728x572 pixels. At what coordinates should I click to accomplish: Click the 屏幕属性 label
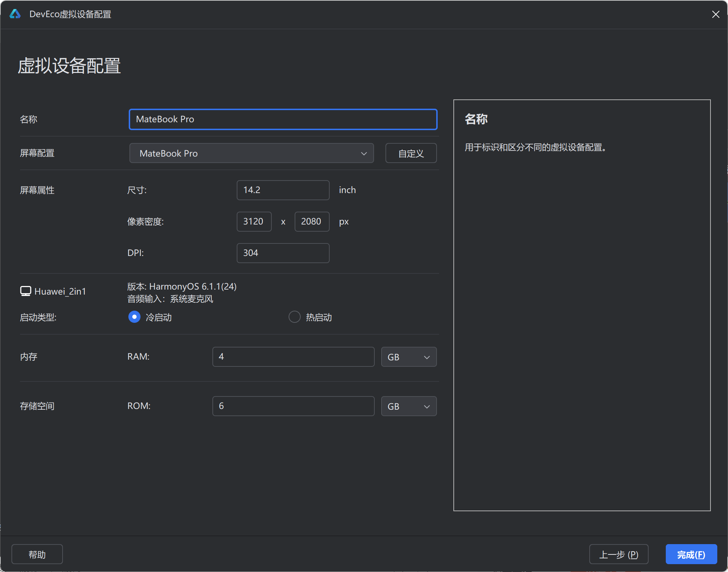pyautogui.click(x=37, y=190)
